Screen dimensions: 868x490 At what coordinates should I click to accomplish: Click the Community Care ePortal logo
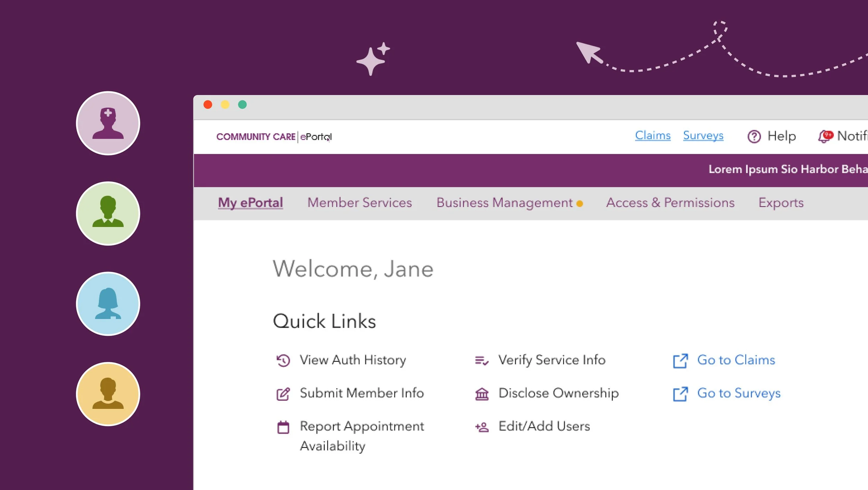point(274,137)
